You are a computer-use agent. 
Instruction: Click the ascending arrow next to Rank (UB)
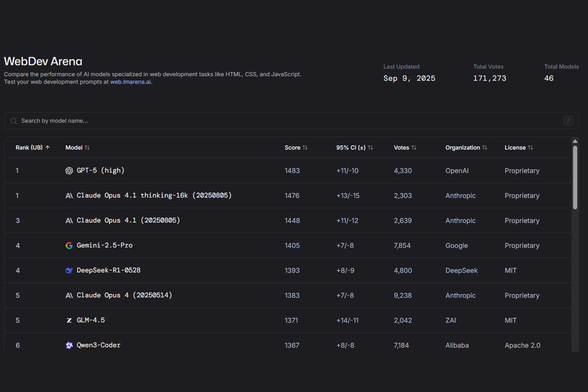click(x=48, y=148)
